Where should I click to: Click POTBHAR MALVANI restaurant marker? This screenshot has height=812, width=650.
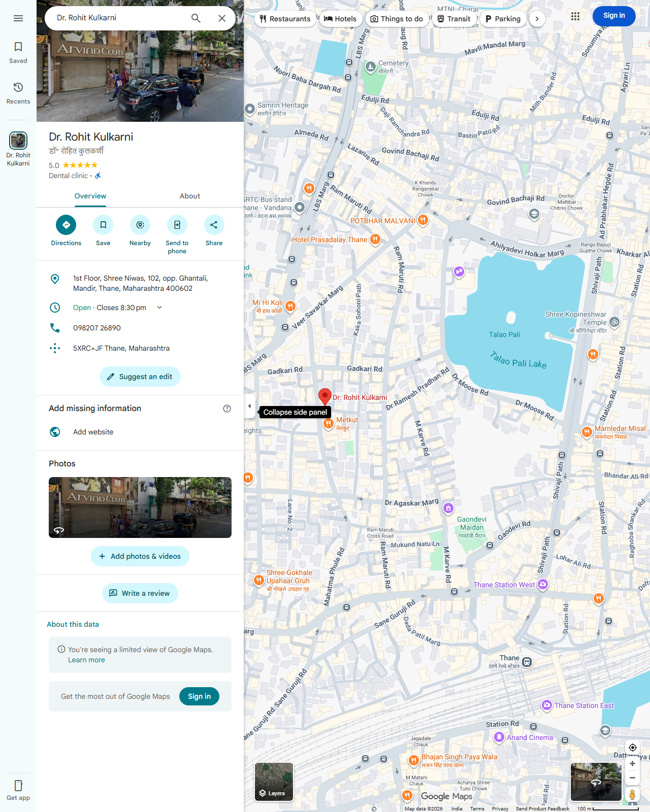pyautogui.click(x=423, y=220)
